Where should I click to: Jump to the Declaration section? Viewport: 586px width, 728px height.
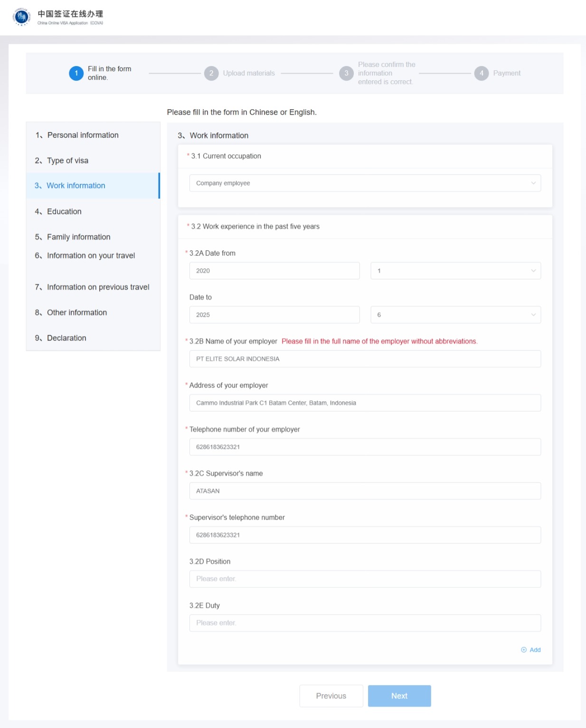[66, 338]
